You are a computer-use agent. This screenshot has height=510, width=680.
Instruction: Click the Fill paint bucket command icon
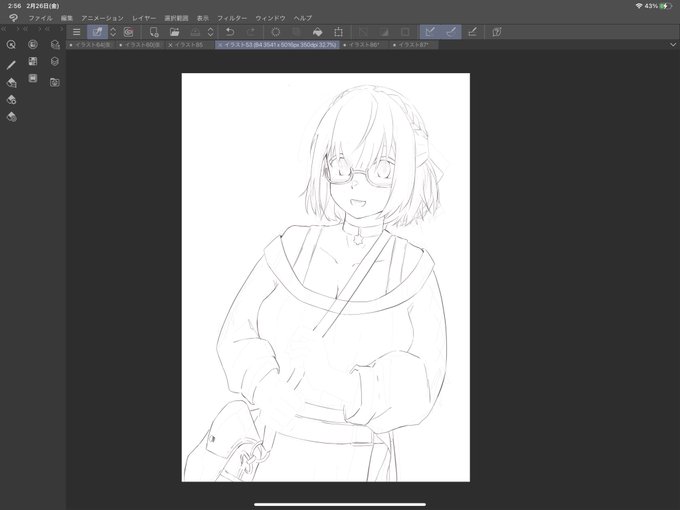coord(317,32)
